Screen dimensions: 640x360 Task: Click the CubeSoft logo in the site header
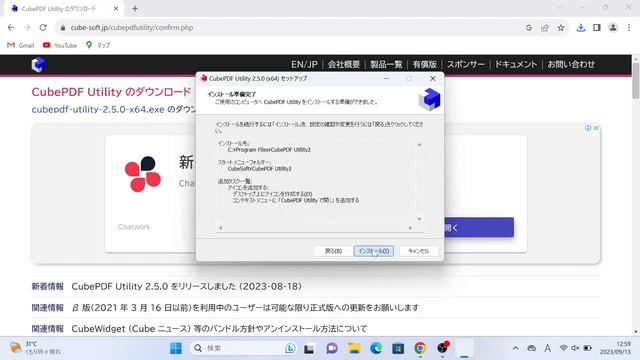click(x=38, y=64)
